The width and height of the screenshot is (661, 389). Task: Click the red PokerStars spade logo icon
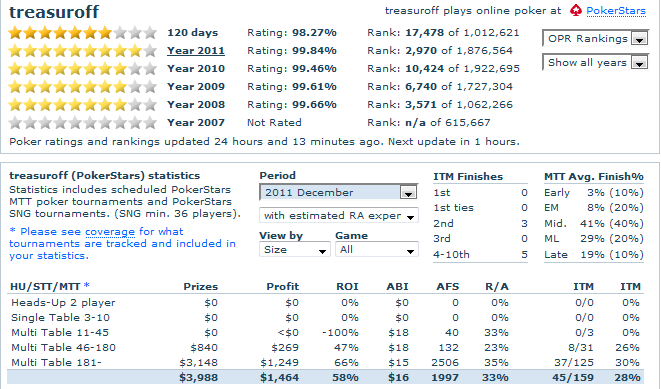point(576,11)
